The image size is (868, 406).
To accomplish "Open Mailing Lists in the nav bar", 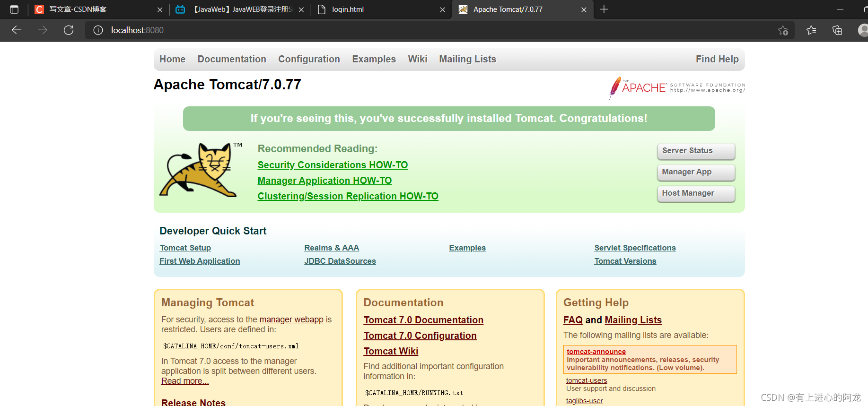I will (467, 59).
